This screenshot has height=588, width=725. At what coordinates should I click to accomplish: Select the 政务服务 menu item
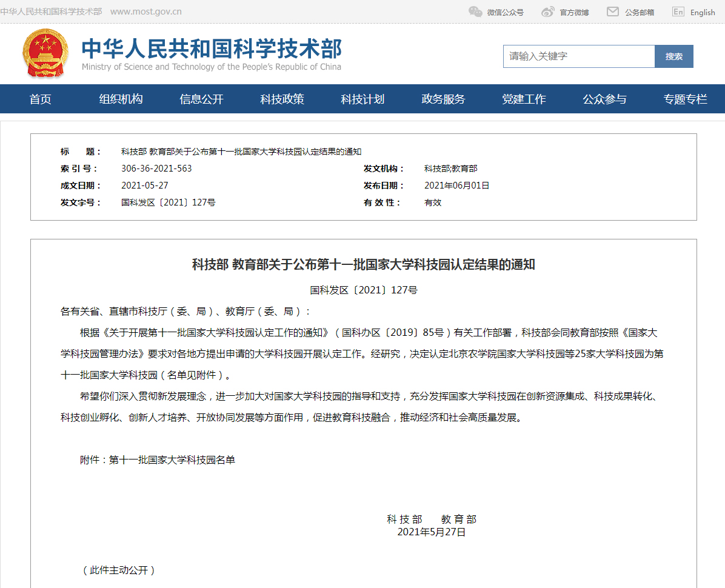click(443, 99)
